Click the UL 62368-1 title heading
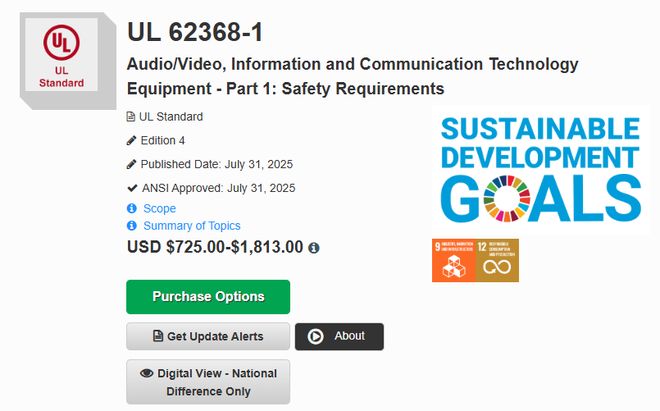The image size is (660, 411). point(195,32)
